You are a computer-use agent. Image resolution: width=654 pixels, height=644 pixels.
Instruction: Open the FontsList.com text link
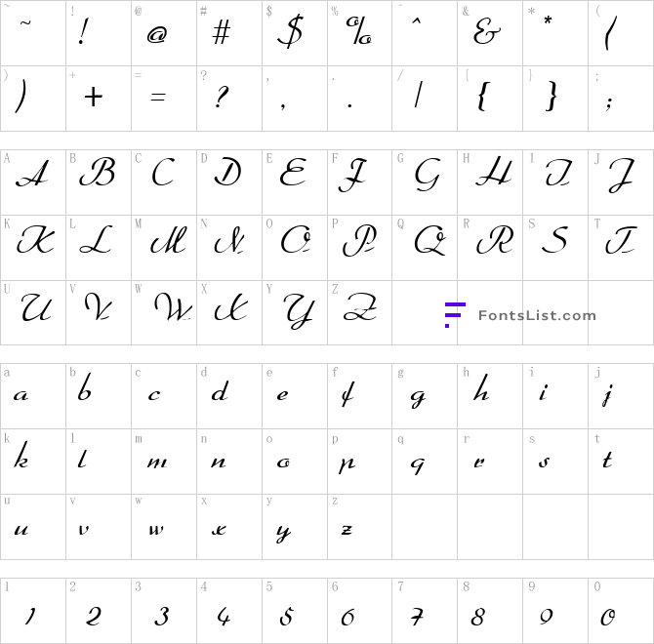[x=537, y=315]
